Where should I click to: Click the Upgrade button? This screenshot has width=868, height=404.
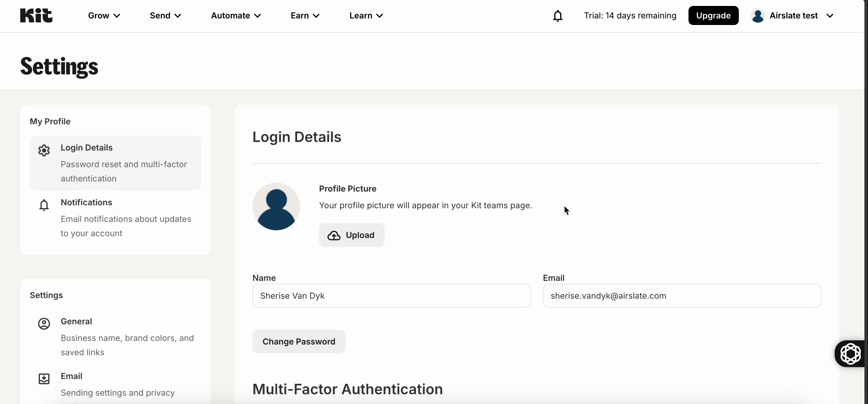tap(713, 16)
